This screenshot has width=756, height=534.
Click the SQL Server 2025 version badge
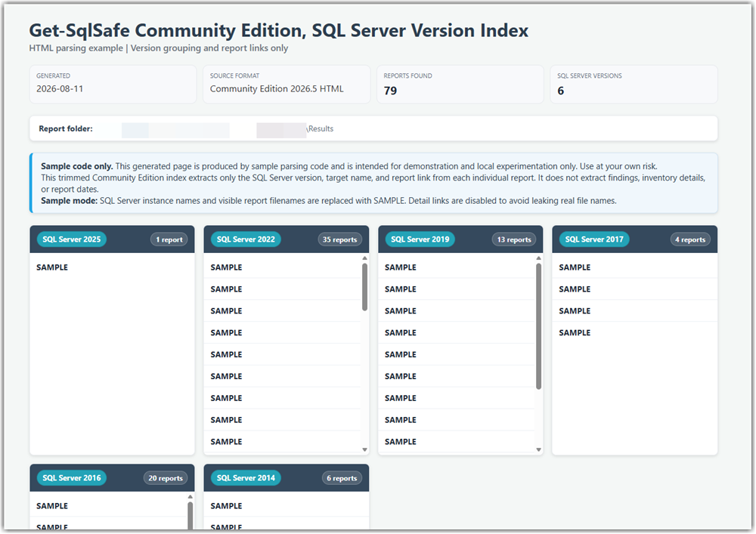point(71,239)
